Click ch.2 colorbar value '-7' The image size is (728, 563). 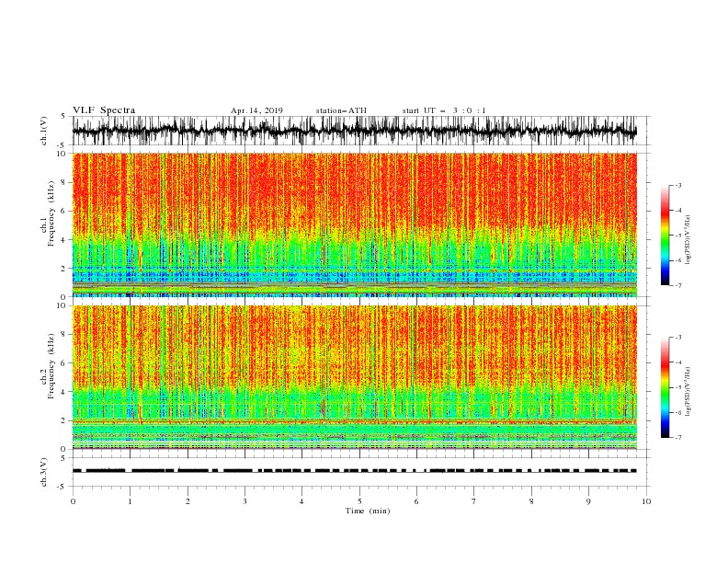click(x=678, y=438)
